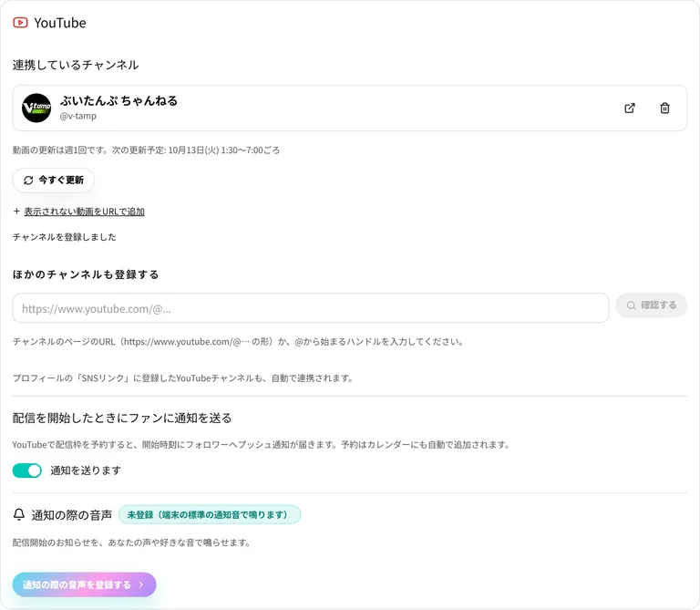700x610 pixels.
Task: Open the ぶいたんぷ channel in new window icon
Action: (x=630, y=109)
